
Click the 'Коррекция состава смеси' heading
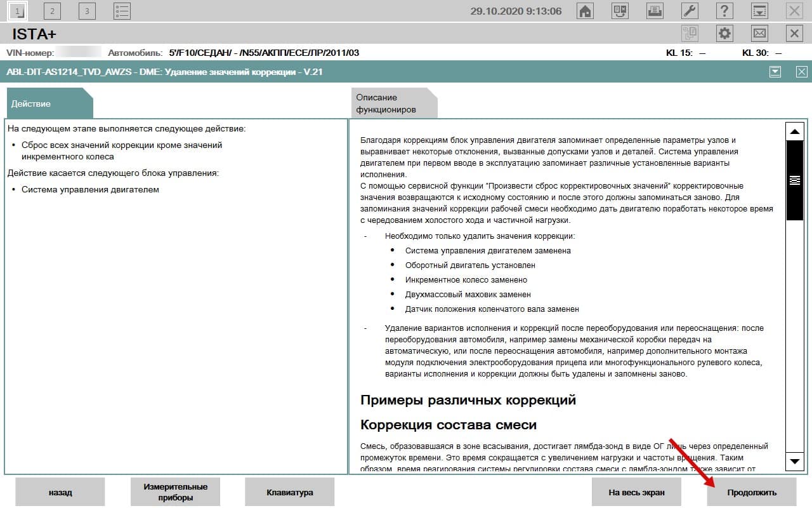coord(449,425)
